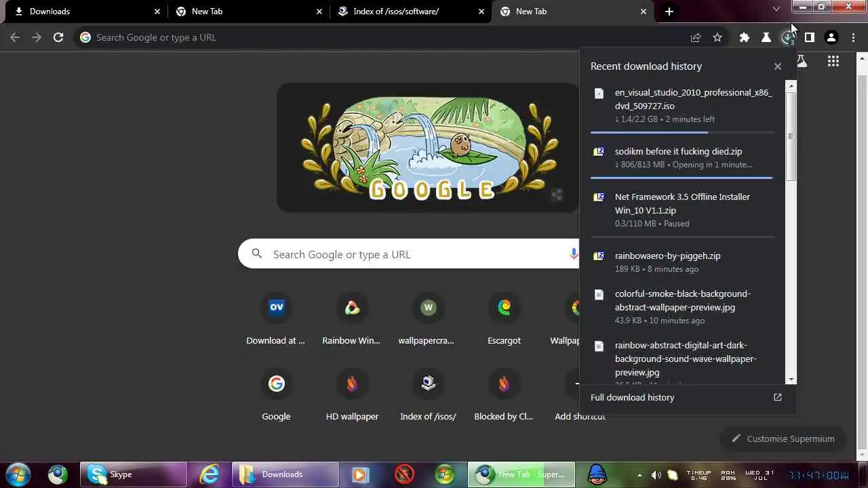Screen dimensions: 868x488
Task: Open colorful-smoke-black-background jpg download entry
Action: [682, 306]
